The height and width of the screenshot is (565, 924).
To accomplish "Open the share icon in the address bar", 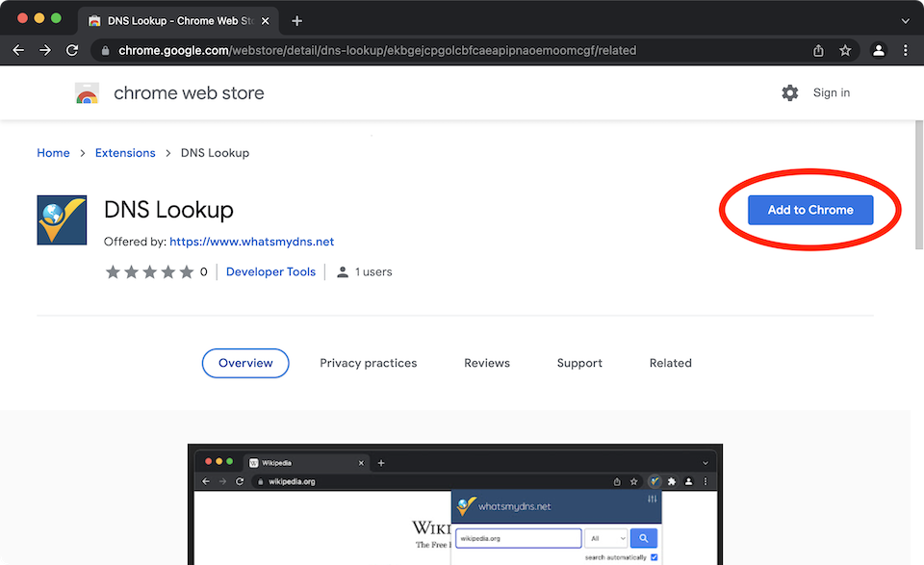I will coord(818,50).
